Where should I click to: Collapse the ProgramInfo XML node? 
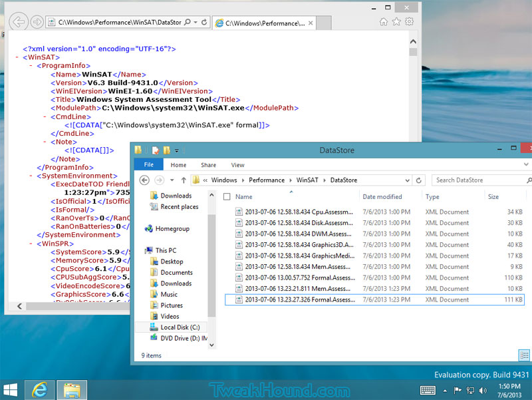31,65
